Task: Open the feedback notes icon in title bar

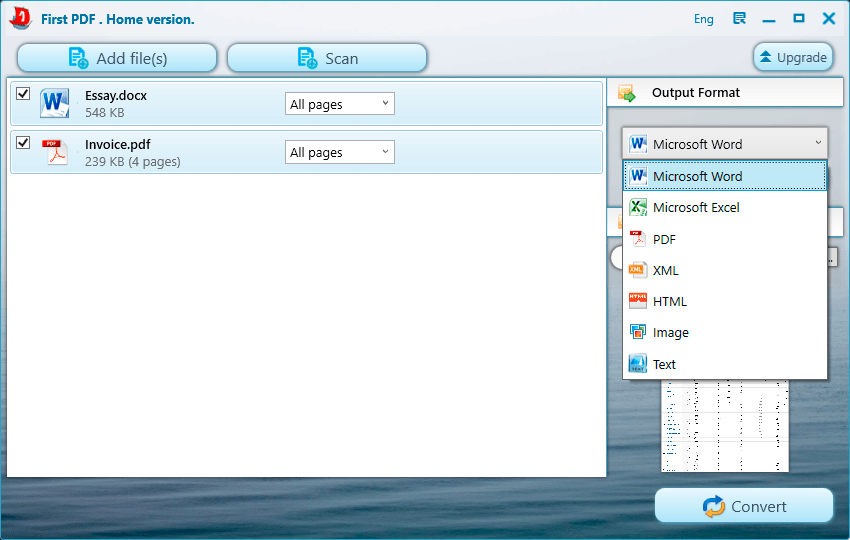Action: (739, 18)
